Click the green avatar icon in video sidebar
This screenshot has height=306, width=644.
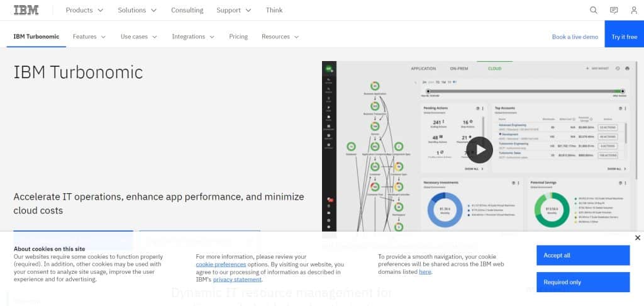(x=328, y=69)
